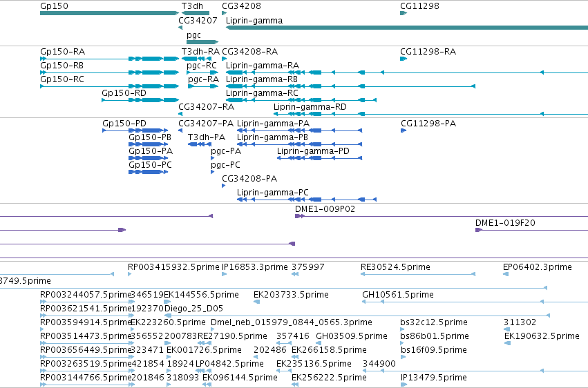Select EST GH10561.5prime
588x388 pixels.
click(x=475, y=302)
